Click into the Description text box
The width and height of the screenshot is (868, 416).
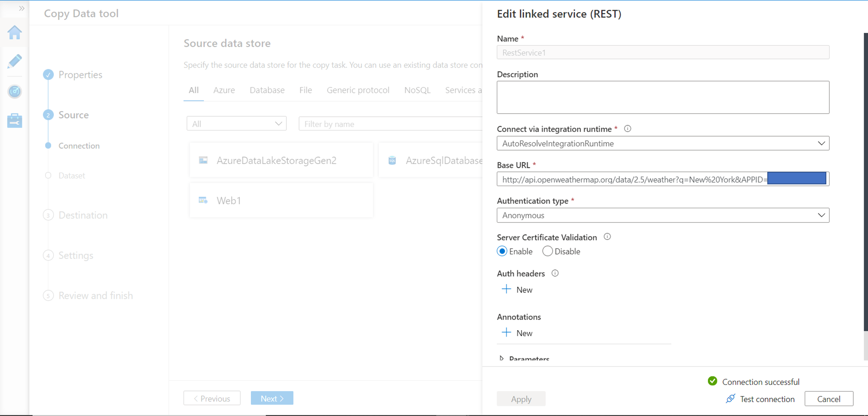(663, 98)
